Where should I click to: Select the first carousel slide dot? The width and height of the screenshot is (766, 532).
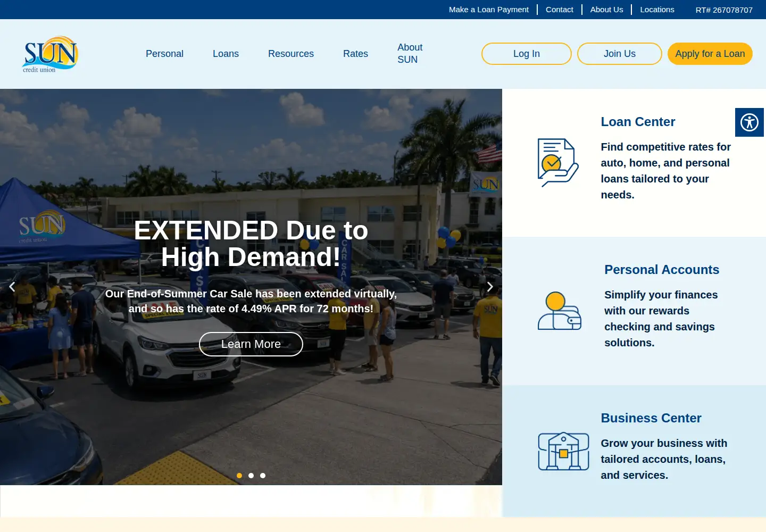pyautogui.click(x=239, y=476)
